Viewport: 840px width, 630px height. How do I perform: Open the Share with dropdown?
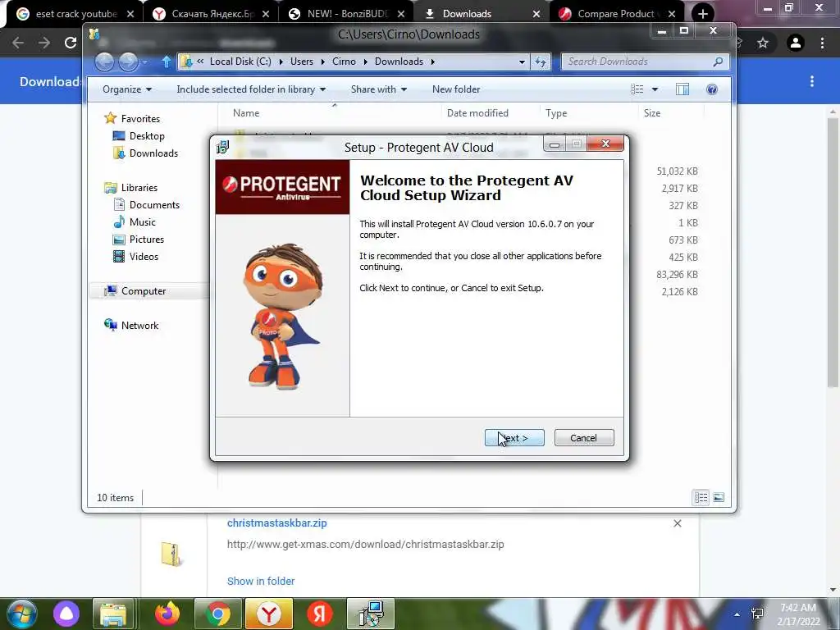pyautogui.click(x=379, y=89)
